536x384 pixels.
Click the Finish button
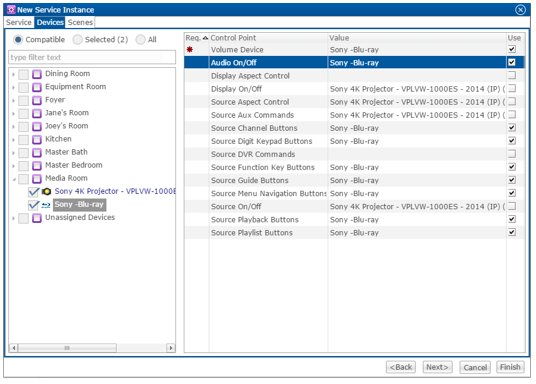(510, 367)
